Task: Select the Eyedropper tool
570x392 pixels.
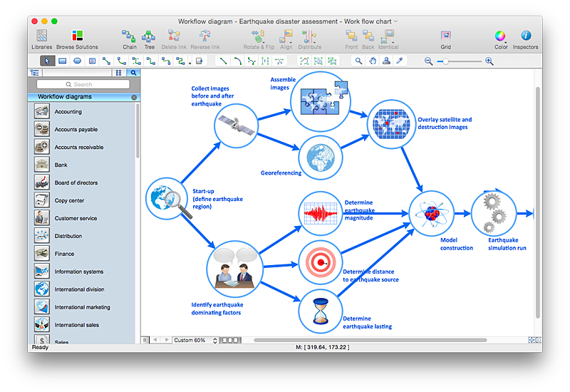Action: point(400,61)
